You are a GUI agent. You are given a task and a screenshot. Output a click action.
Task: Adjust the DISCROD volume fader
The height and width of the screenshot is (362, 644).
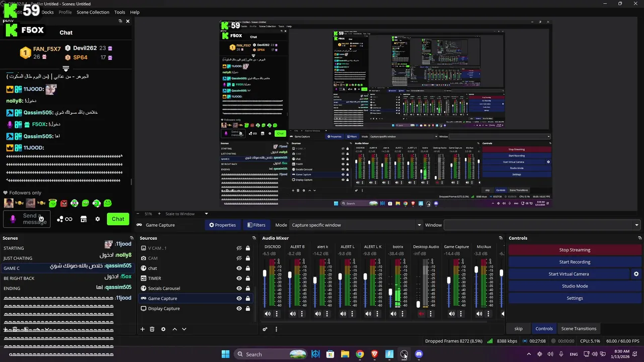(x=265, y=274)
